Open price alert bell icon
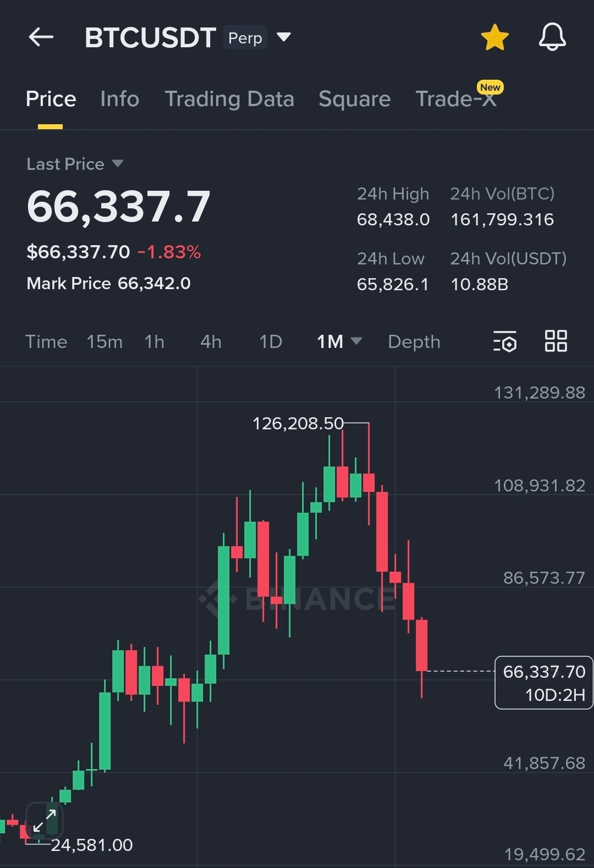The width and height of the screenshot is (594, 868). (x=552, y=37)
